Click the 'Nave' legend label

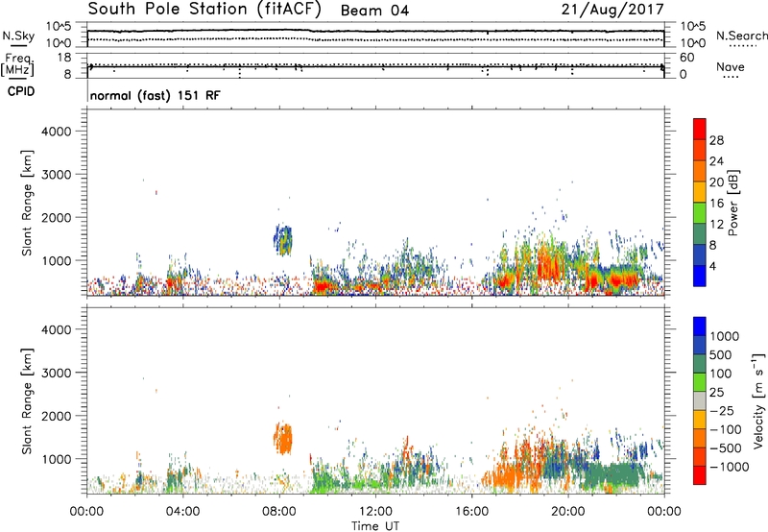pos(731,67)
